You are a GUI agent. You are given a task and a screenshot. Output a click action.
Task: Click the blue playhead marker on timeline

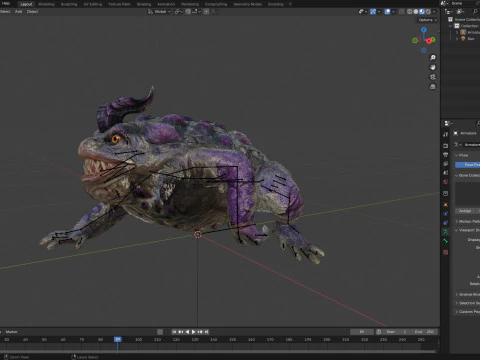point(118,339)
